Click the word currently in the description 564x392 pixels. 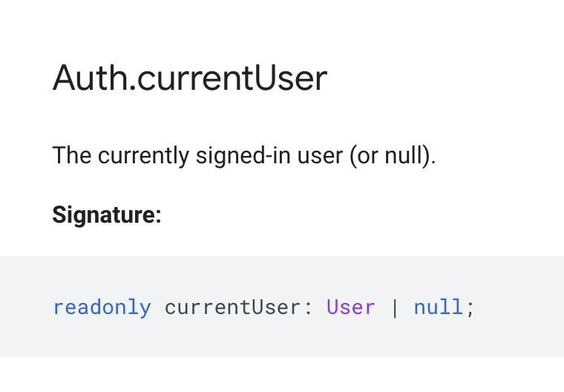143,156
